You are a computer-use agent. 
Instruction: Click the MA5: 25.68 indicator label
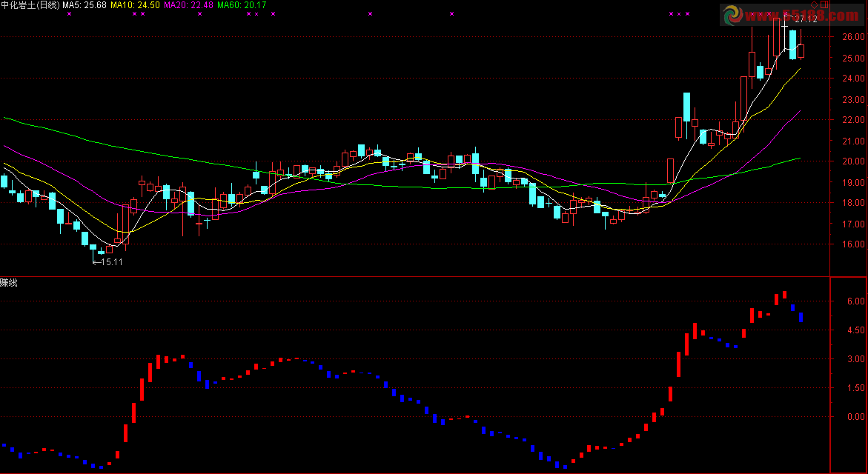click(x=83, y=5)
